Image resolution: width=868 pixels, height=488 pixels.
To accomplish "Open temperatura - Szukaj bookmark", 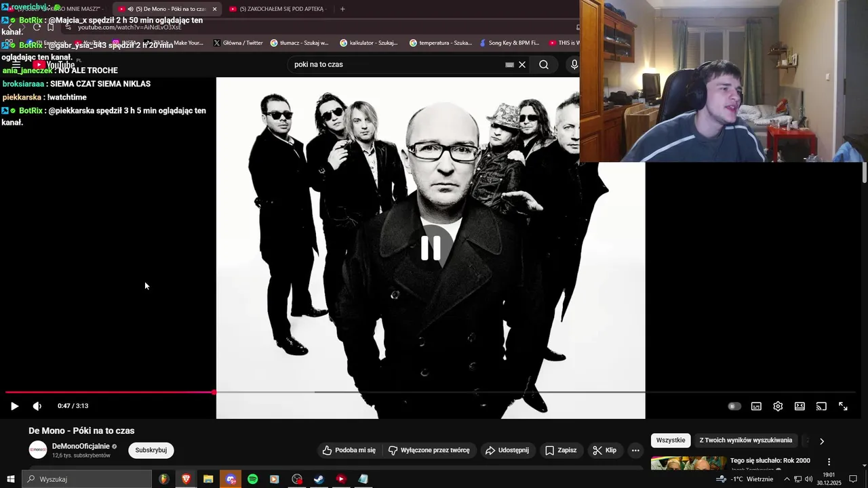I will click(x=441, y=43).
